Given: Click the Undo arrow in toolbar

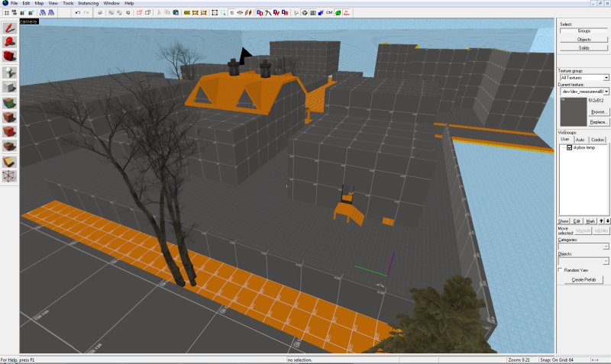Looking at the screenshot, I should click(78, 12).
